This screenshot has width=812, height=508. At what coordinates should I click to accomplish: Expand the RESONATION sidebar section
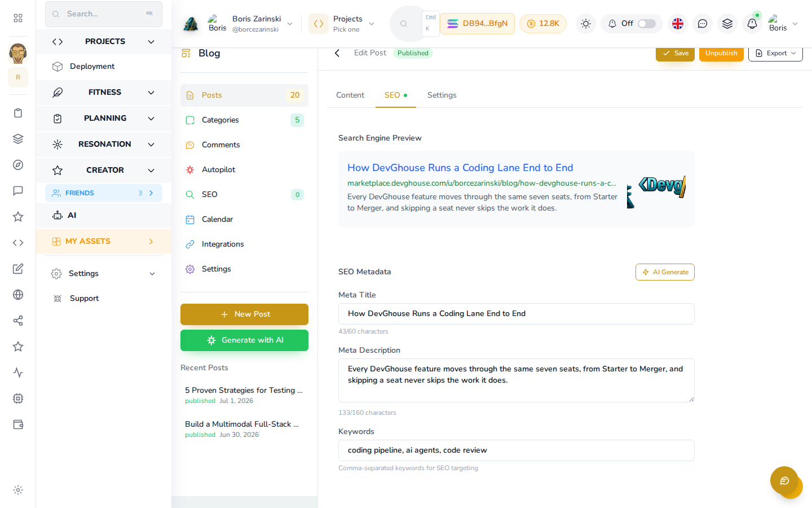(x=104, y=144)
